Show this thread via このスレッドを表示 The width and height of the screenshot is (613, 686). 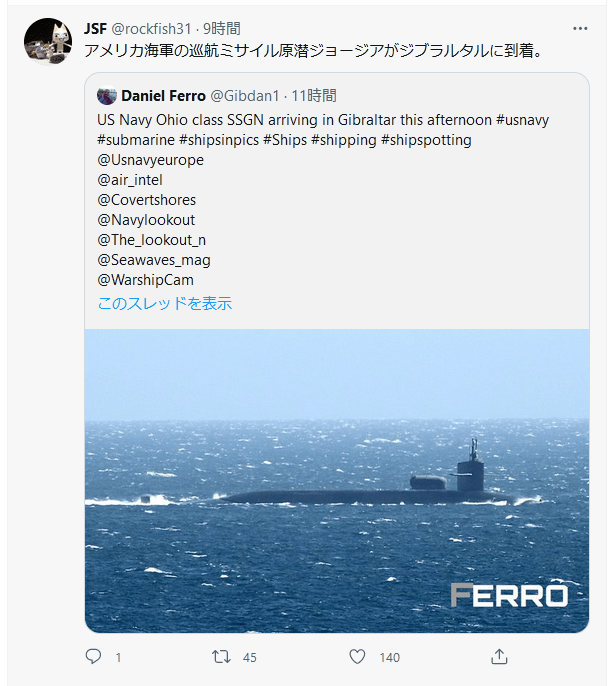point(164,303)
